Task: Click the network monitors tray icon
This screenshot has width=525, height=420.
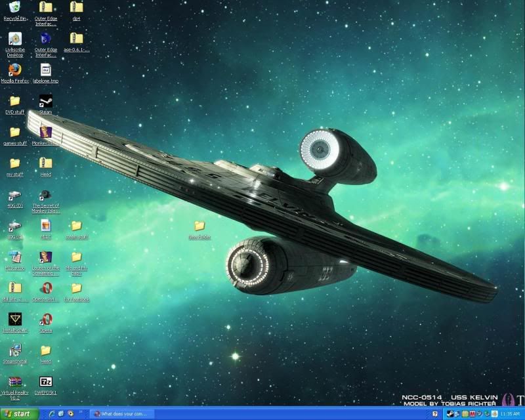Action: point(457,414)
